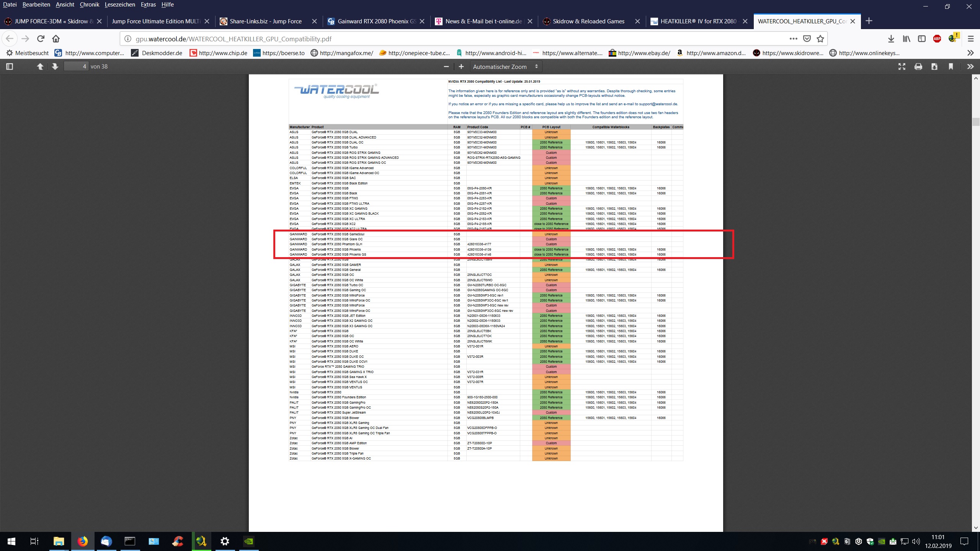
Task: Open page actions three-dots menu
Action: tap(793, 39)
